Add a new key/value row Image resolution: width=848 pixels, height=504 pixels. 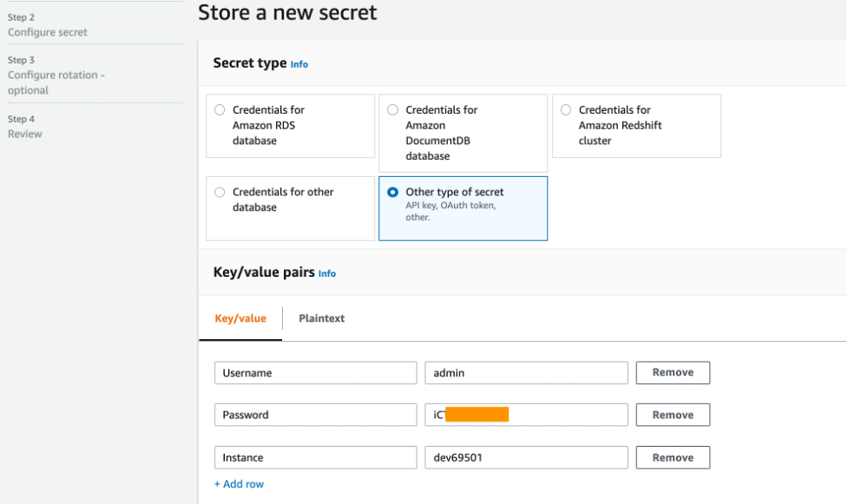coord(239,484)
